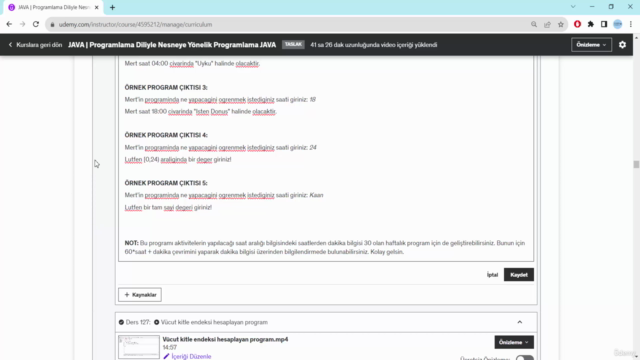640x360 pixels.
Task: Click lecture title 'Vücut kitle endeksi hesaplayan program'
Action: click(x=214, y=322)
